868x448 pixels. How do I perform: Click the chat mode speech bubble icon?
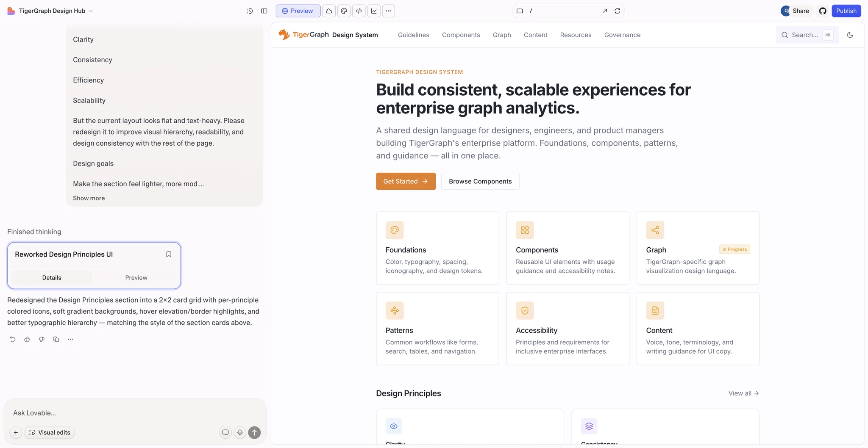click(x=225, y=432)
